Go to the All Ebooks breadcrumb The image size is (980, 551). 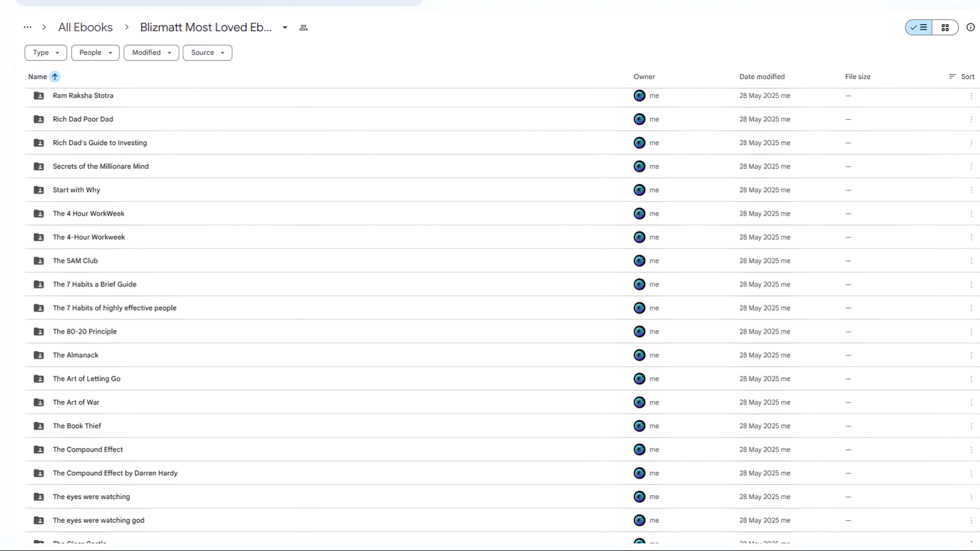(x=85, y=28)
